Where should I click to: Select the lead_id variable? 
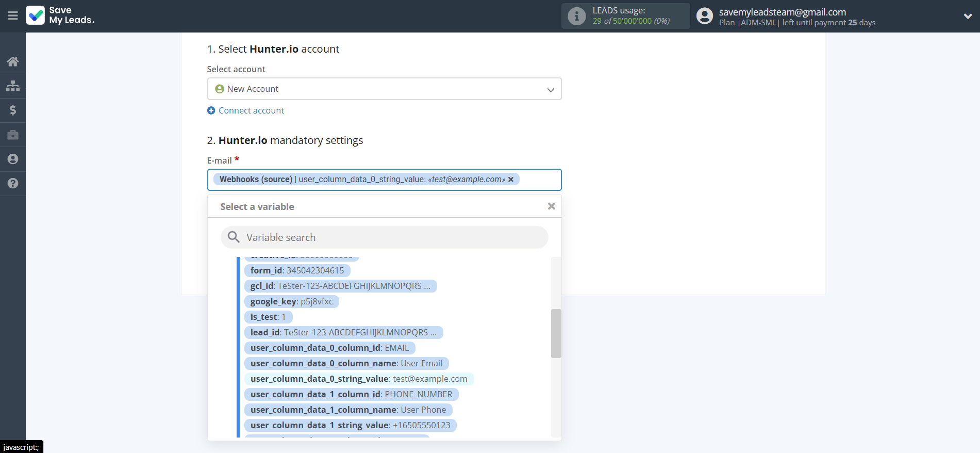[x=343, y=332]
